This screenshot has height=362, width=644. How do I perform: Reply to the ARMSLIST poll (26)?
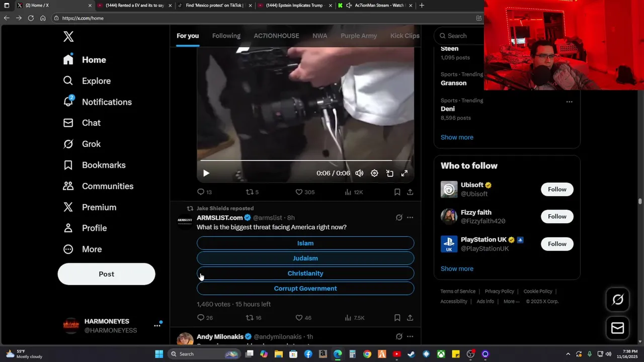pyautogui.click(x=205, y=318)
